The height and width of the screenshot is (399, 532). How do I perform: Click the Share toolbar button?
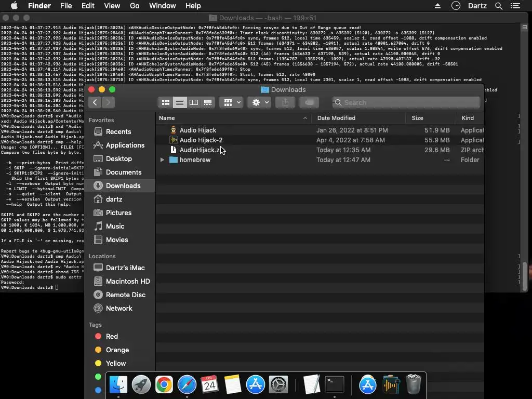point(285,102)
